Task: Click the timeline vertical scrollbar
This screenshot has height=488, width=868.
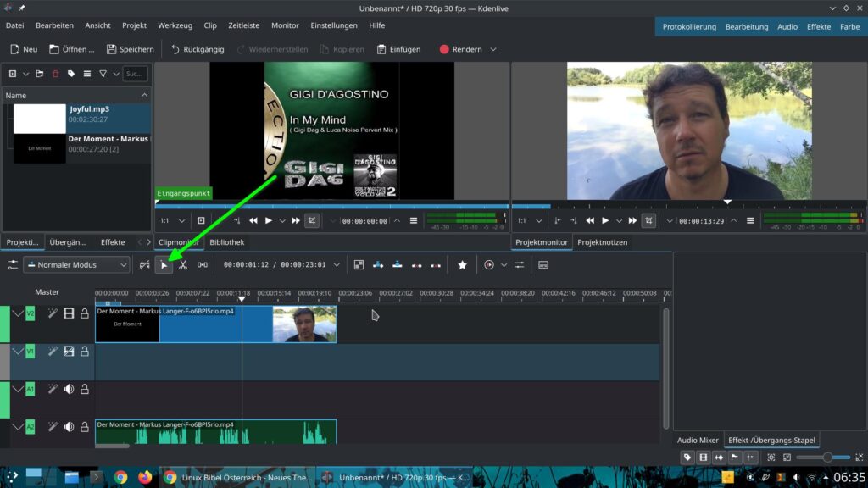Action: tap(665, 368)
